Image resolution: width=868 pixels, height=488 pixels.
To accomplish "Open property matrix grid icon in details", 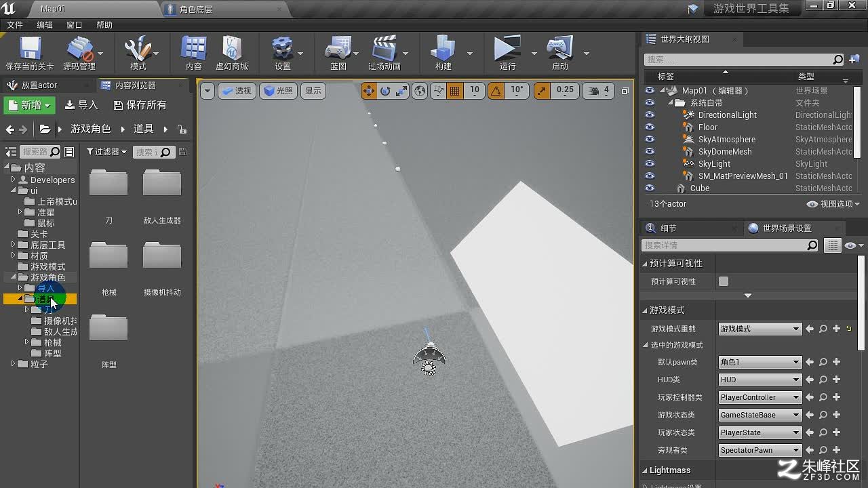I will coord(833,245).
